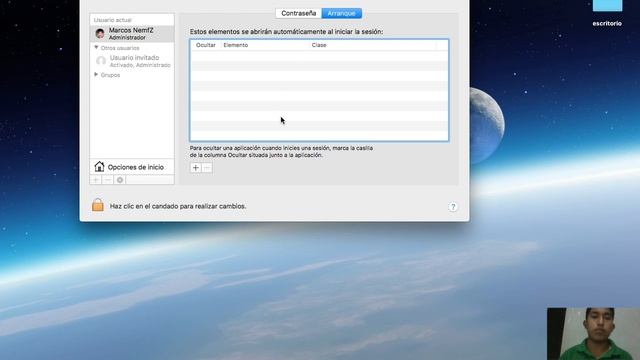Click the house icon beside Opciones de inicio
The width and height of the screenshot is (640, 360).
[x=99, y=167]
